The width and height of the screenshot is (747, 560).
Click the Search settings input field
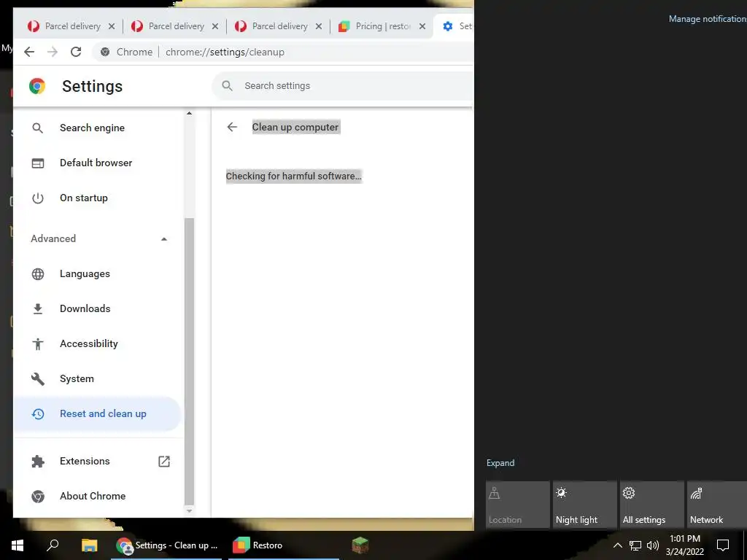343,86
